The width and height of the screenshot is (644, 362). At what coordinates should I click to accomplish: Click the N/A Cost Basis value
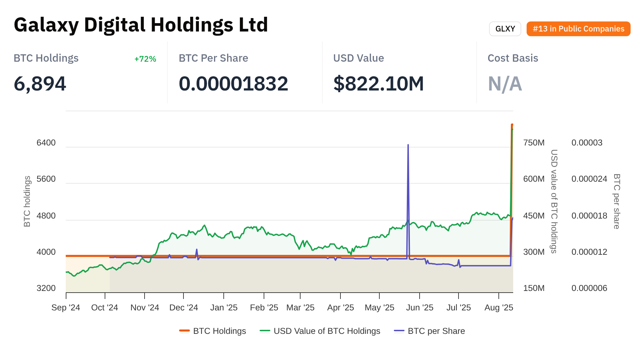[x=505, y=84]
